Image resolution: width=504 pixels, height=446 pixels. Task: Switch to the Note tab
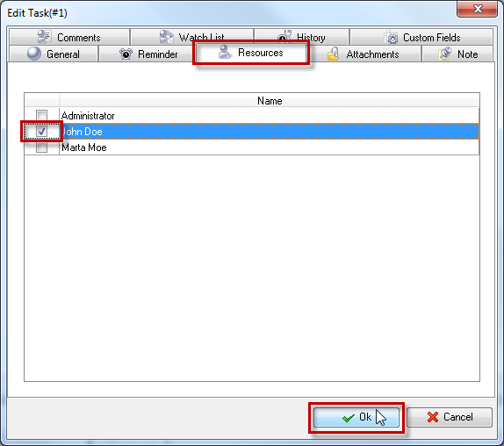coord(457,54)
